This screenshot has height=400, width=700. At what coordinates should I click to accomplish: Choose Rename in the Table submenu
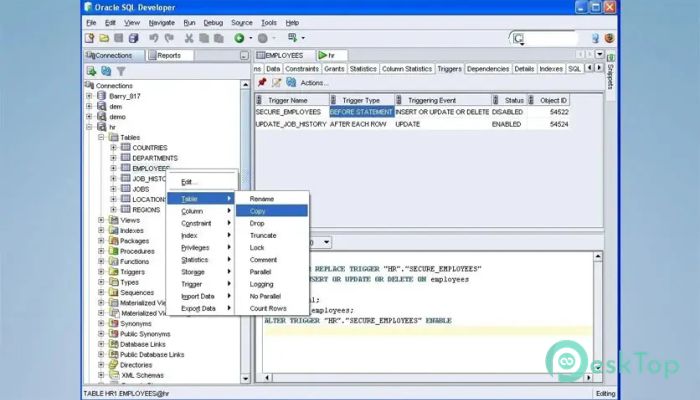(271, 199)
